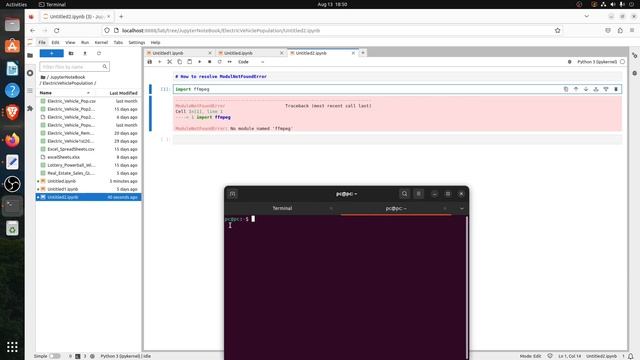Viewport: 640px width, 360px height.
Task: Open the Property Inspector right sidebar icon
Action: 635,55
